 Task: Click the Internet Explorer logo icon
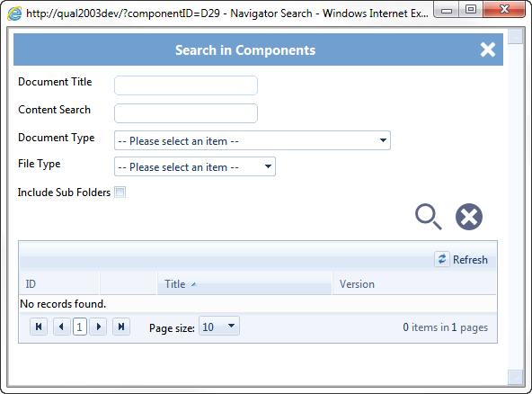coord(14,13)
